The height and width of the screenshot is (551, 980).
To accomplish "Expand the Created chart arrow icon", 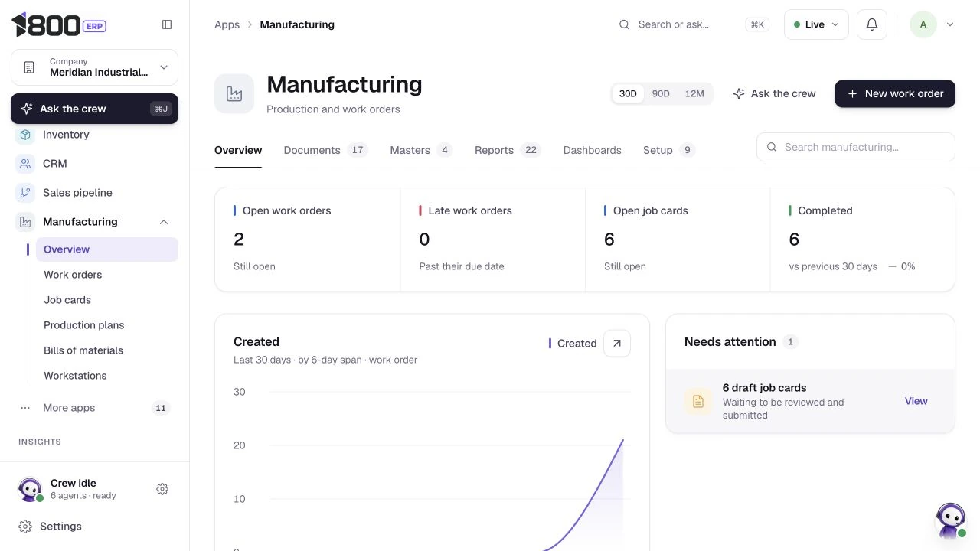I will pos(617,344).
